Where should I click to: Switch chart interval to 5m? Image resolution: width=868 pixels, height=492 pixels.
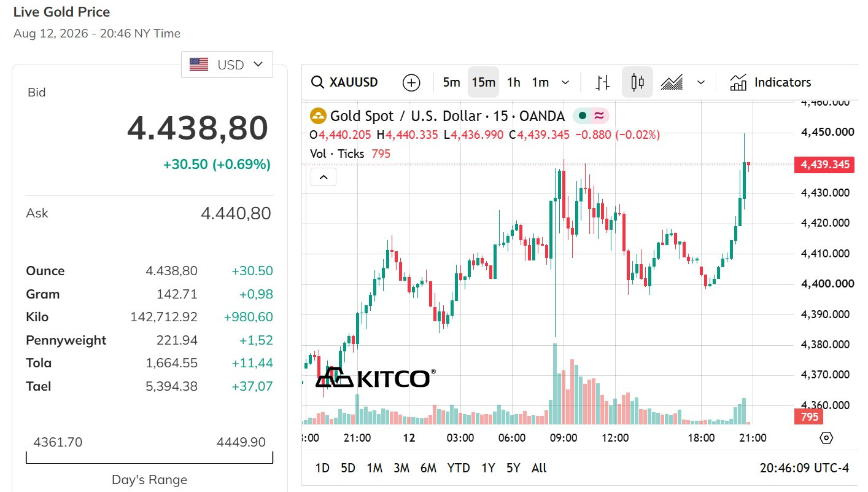[451, 82]
